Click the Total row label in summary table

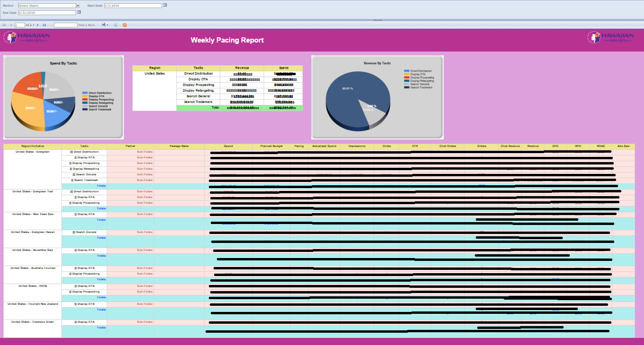tap(215, 108)
